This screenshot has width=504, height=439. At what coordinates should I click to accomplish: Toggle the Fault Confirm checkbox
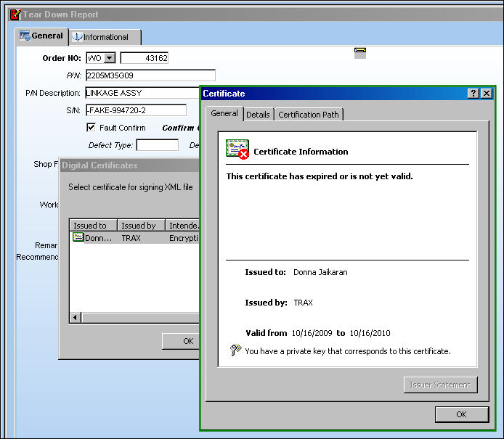click(x=91, y=128)
